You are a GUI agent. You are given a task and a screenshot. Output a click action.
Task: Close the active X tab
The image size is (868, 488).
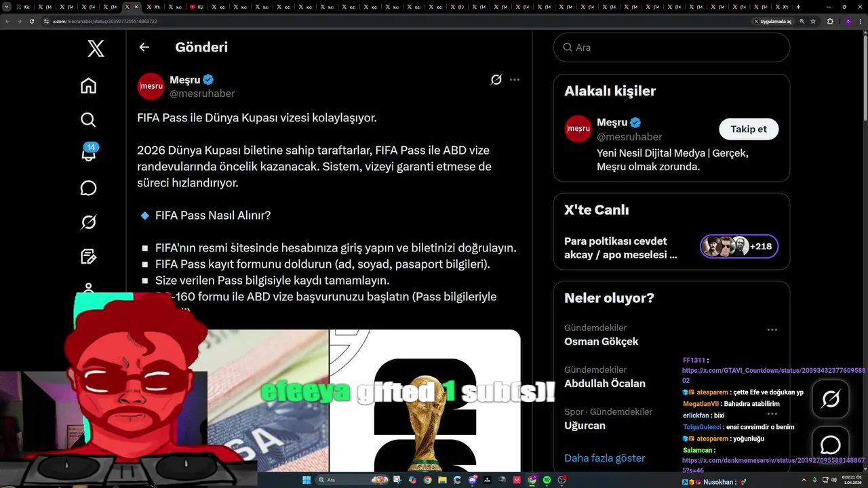(136, 7)
